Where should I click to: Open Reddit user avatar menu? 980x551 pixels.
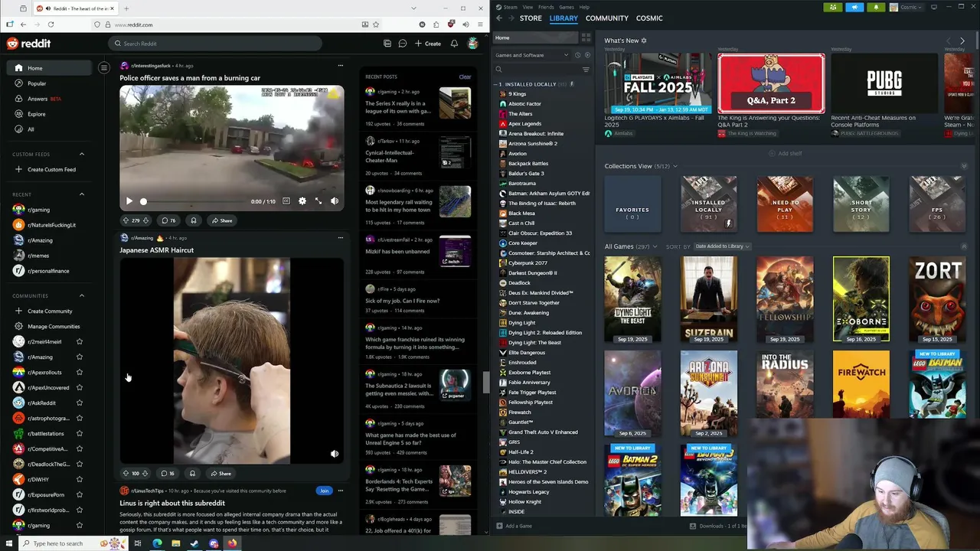[x=474, y=44]
